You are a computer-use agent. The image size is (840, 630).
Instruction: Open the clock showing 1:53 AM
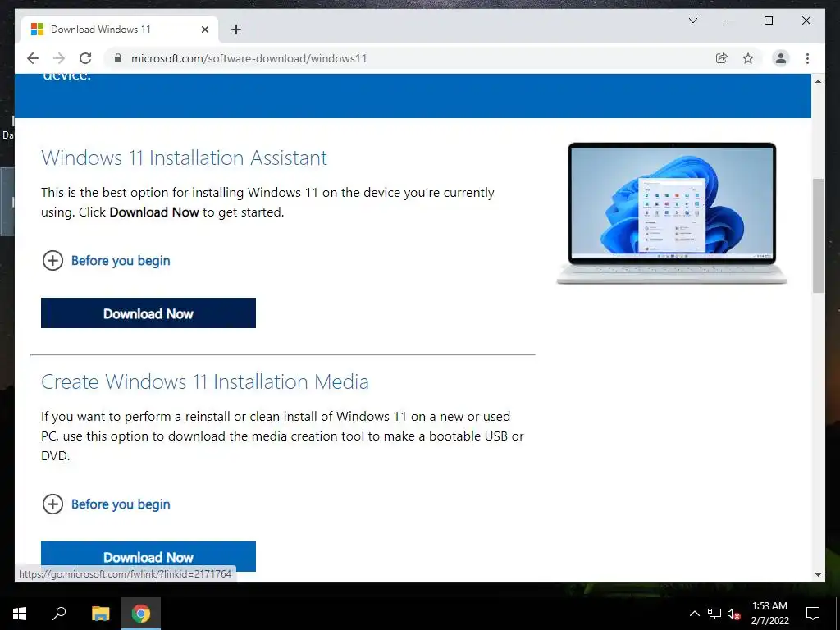pos(769,614)
